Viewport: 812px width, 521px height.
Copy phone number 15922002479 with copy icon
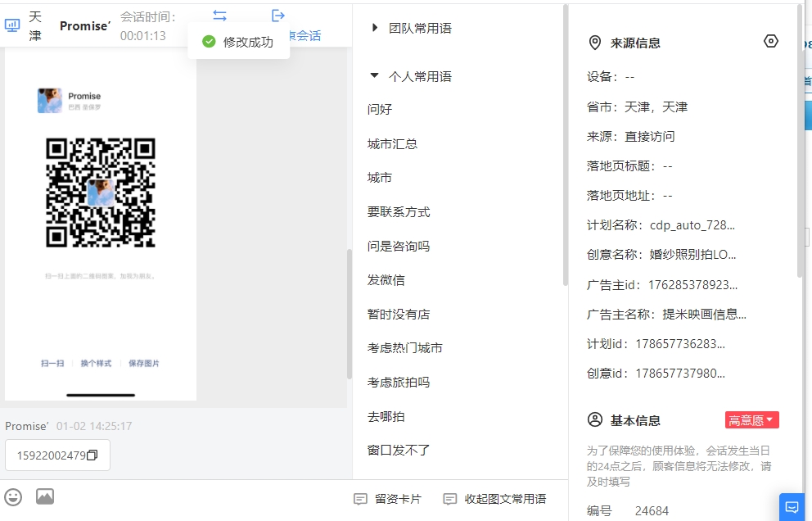(92, 455)
